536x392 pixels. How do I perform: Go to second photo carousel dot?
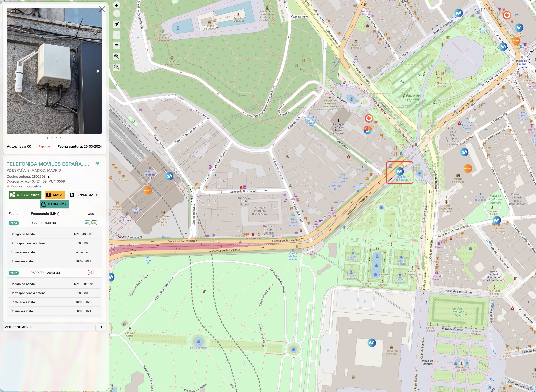52,138
